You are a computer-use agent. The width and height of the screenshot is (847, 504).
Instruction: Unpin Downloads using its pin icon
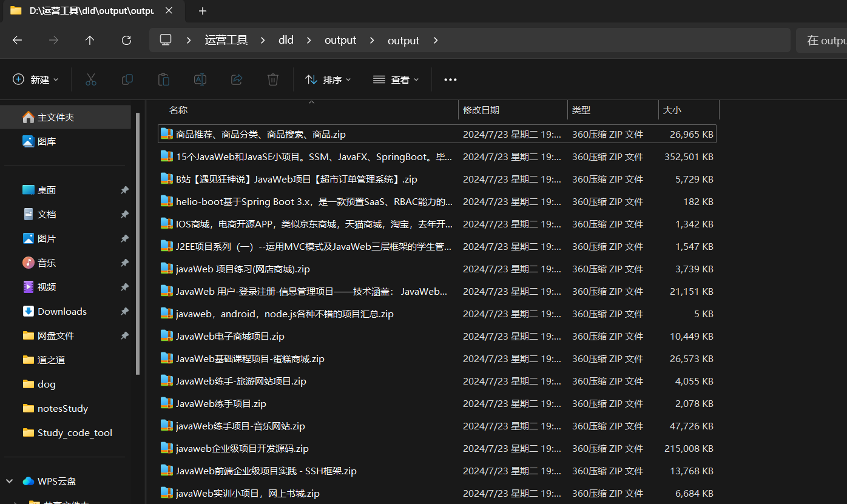124,311
